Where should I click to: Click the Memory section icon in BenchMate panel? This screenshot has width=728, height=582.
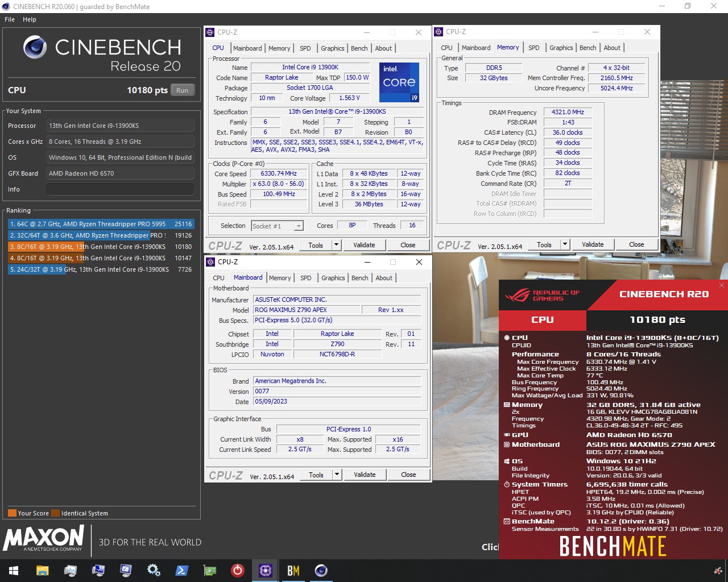506,405
